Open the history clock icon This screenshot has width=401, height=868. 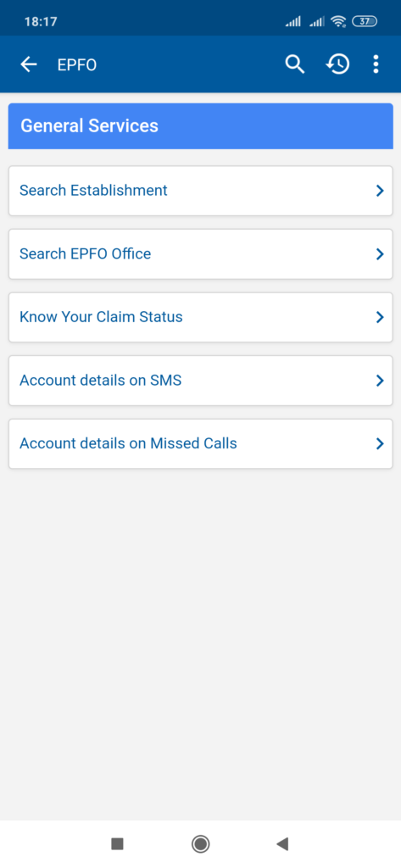pyautogui.click(x=337, y=64)
